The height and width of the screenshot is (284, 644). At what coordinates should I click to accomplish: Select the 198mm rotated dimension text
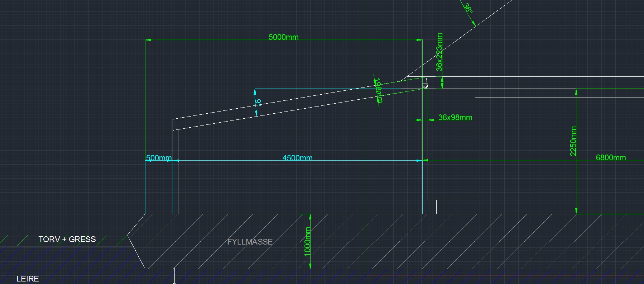point(379,90)
